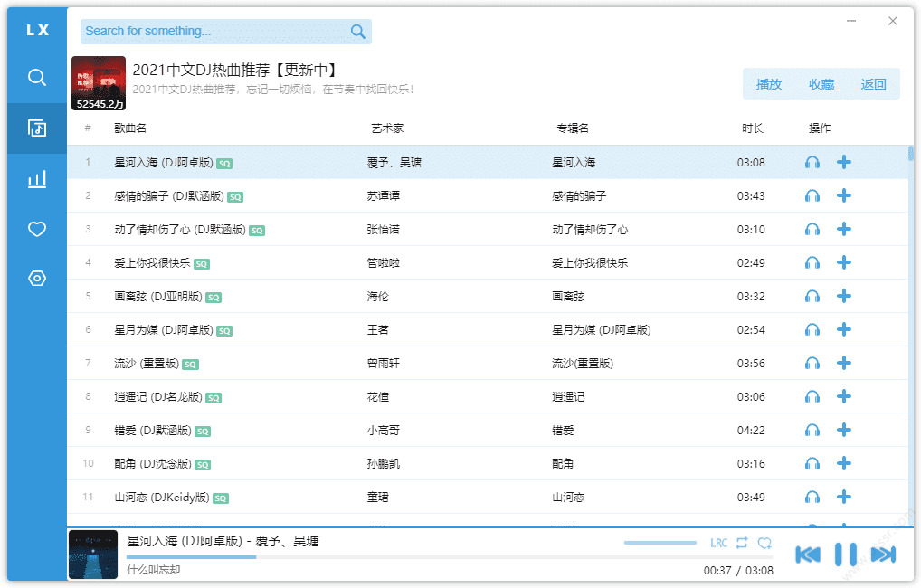This screenshot has width=921, height=588.
Task: Focus the 'Search for something...' input field
Action: [213, 32]
